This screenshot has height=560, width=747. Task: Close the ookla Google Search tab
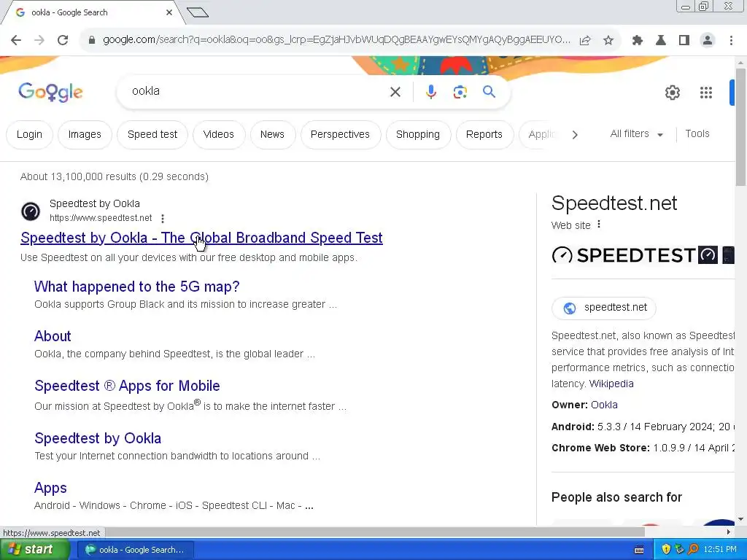[169, 12]
